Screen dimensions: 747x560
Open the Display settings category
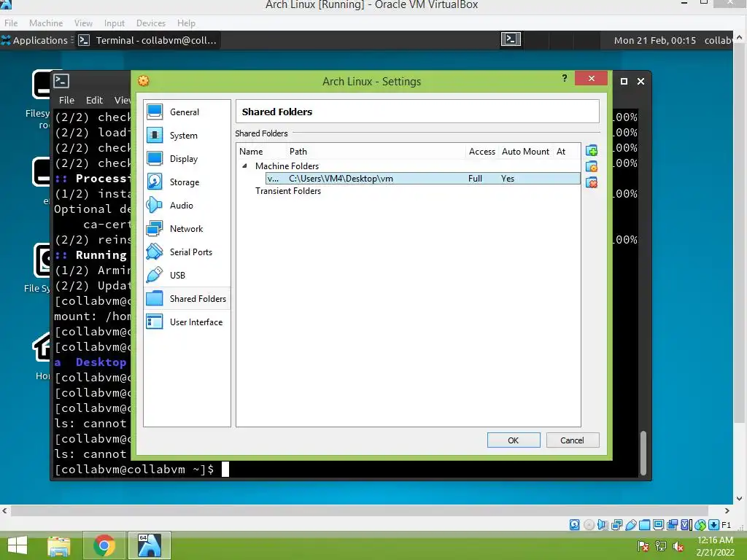186,158
